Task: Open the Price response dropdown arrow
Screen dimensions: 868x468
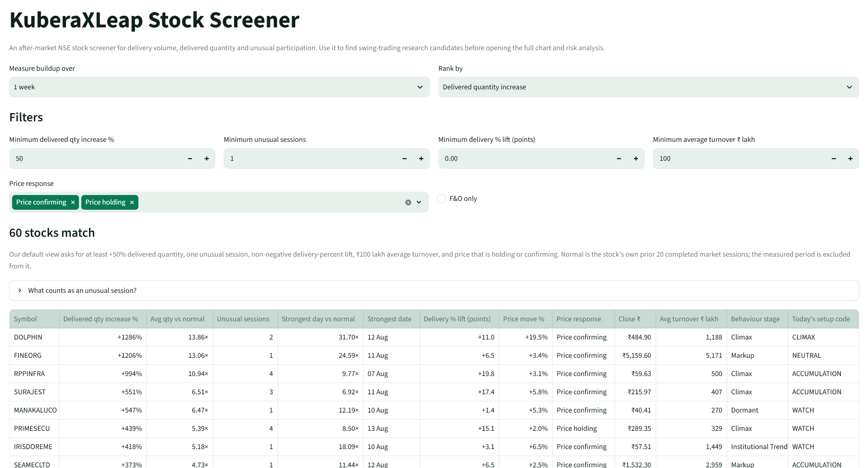Action: (419, 202)
